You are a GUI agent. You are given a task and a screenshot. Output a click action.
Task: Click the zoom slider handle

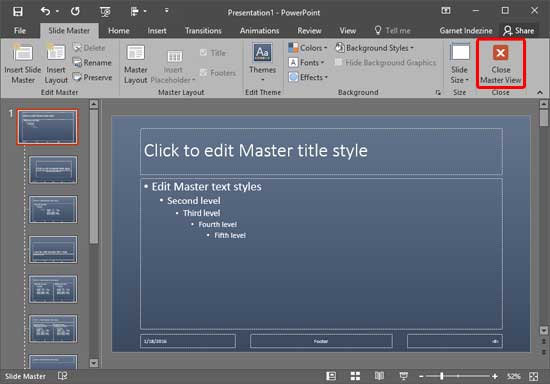pos(442,376)
